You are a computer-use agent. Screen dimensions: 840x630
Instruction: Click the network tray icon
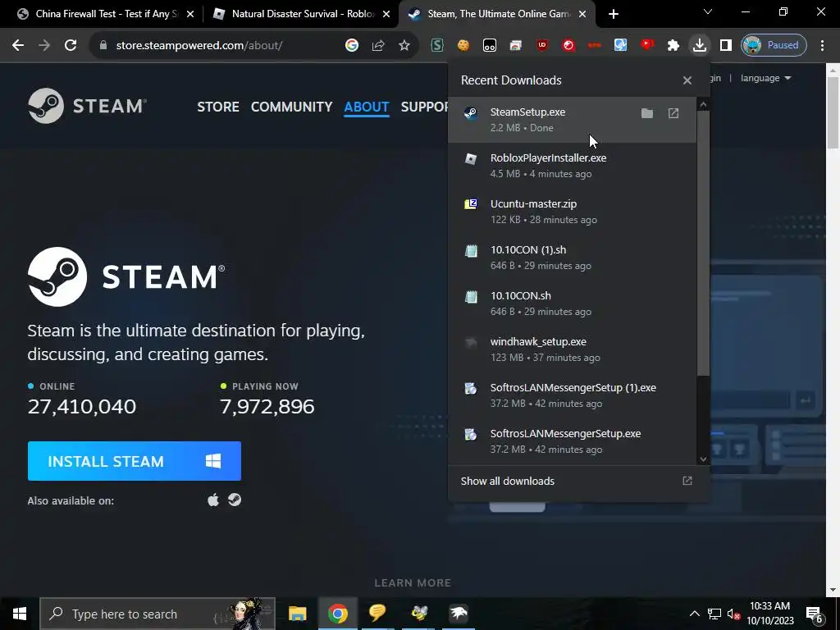coord(714,614)
